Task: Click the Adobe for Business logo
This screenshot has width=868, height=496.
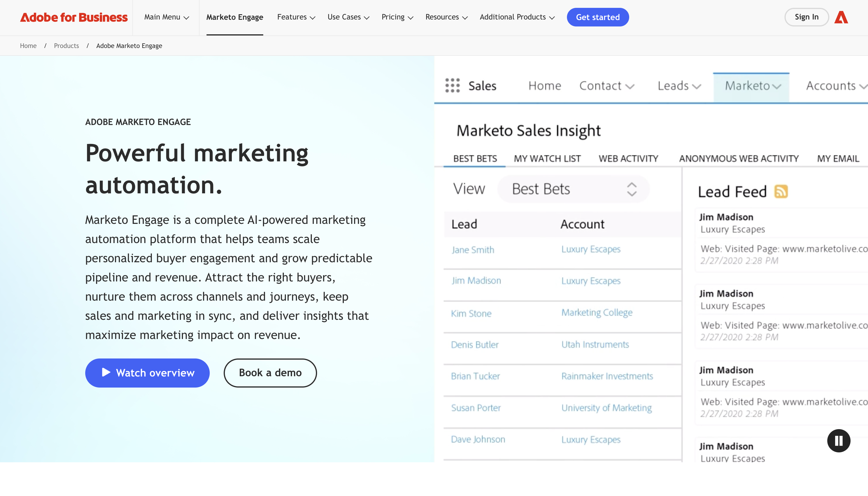Action: 74,17
